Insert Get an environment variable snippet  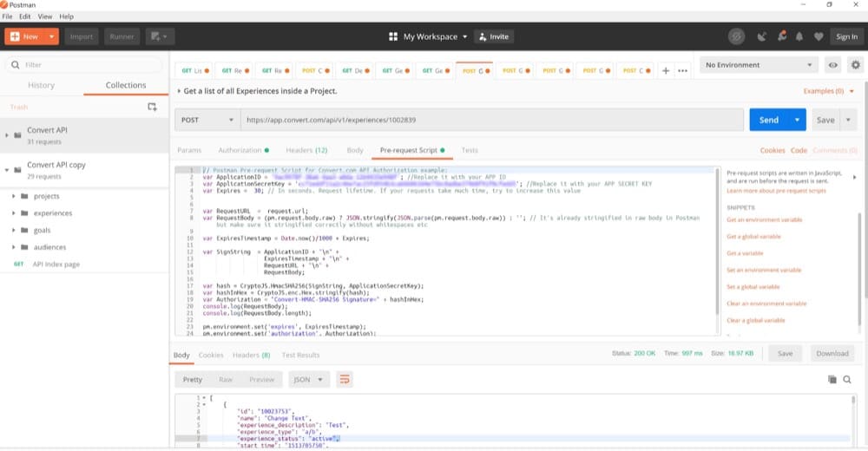click(764, 219)
